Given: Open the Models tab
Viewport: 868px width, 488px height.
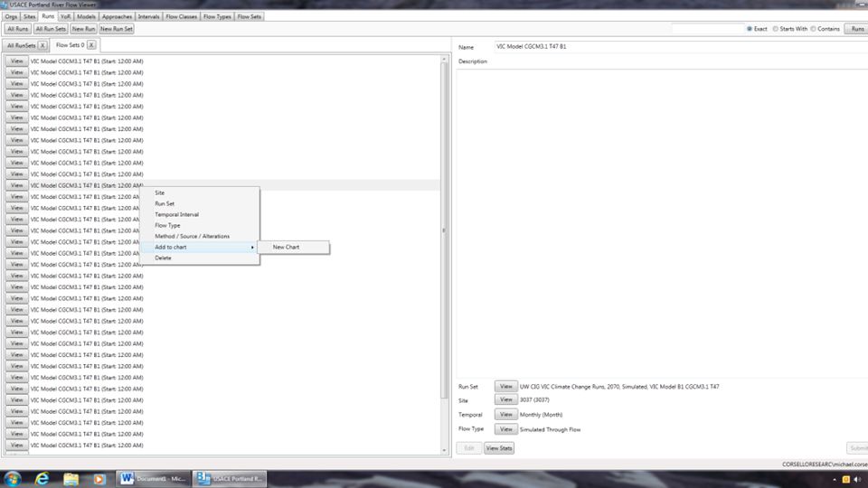Looking at the screenshot, I should 86,16.
